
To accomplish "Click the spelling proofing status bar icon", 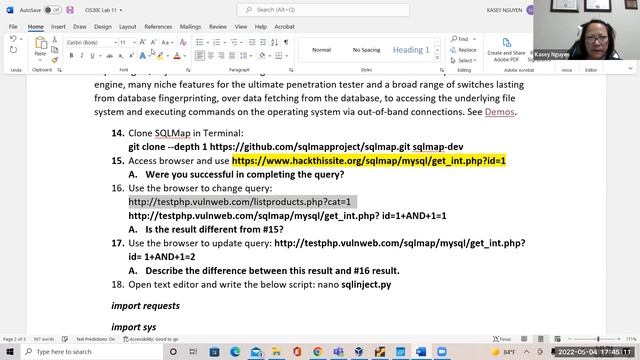I will click(x=65, y=339).
